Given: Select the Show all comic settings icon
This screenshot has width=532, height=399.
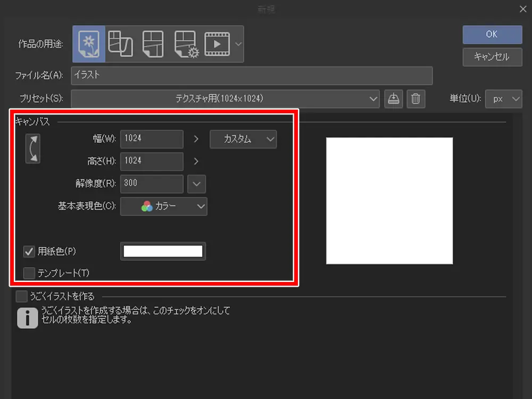Looking at the screenshot, I should click(186, 44).
